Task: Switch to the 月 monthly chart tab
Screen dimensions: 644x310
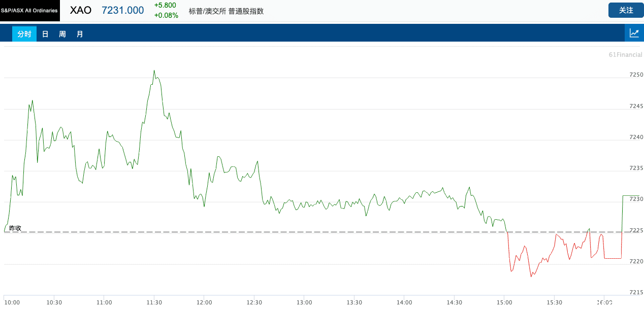Action: [80, 34]
